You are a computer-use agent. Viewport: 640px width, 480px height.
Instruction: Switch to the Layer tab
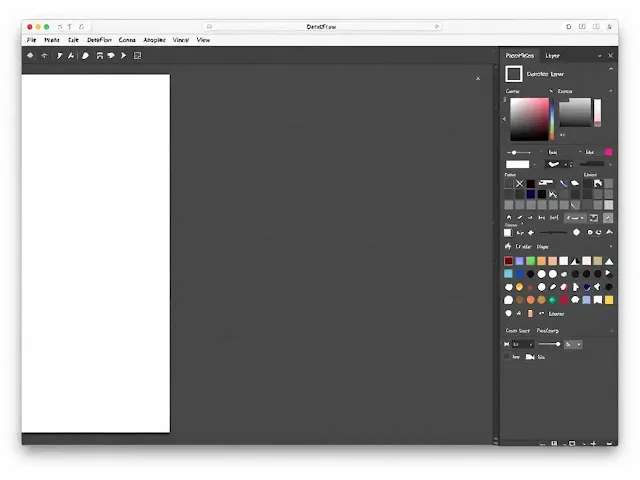[552, 56]
